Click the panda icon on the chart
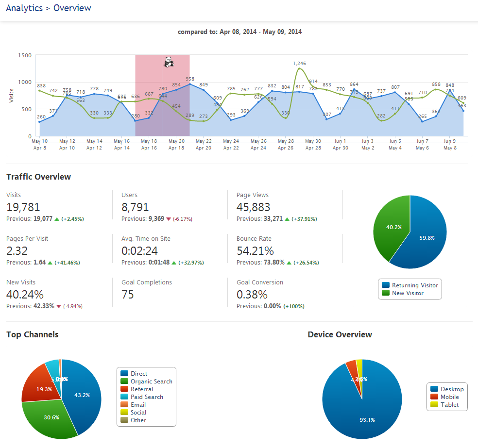The height and width of the screenshot is (448, 478). coord(169,62)
